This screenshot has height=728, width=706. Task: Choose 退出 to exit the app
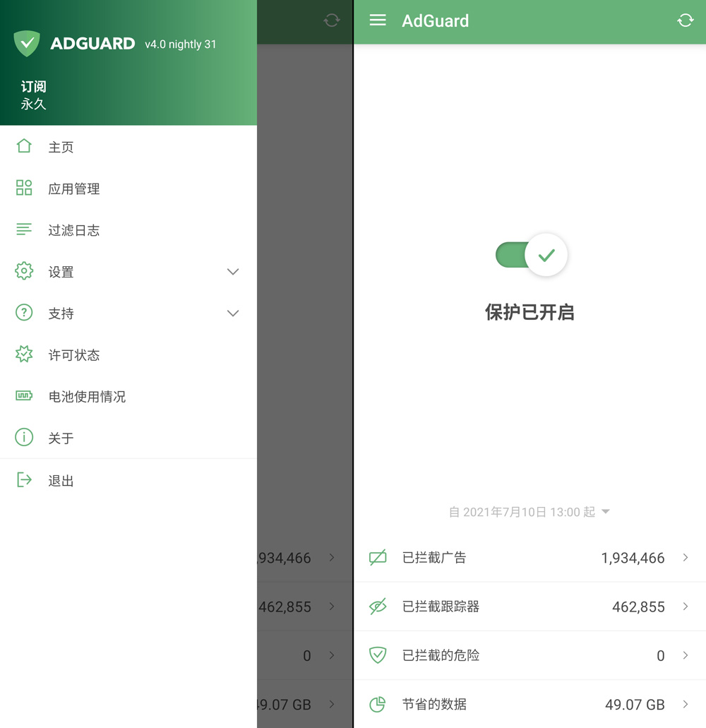click(x=128, y=481)
